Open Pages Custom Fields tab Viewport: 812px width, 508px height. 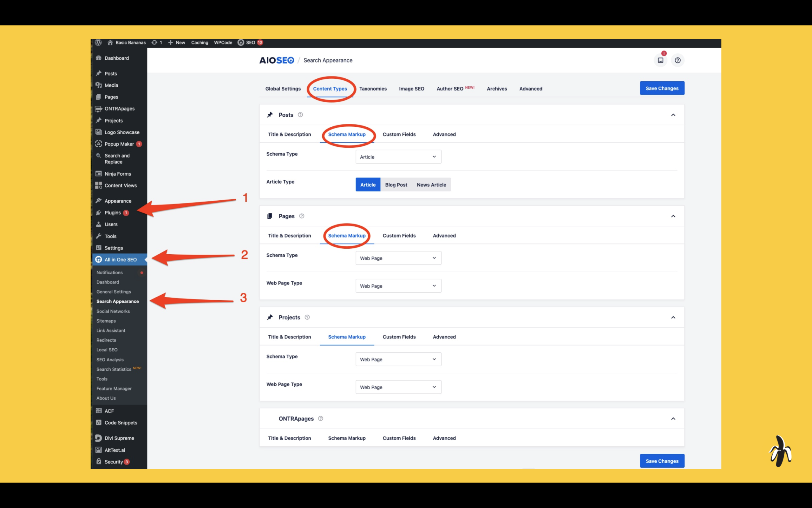[x=399, y=236]
